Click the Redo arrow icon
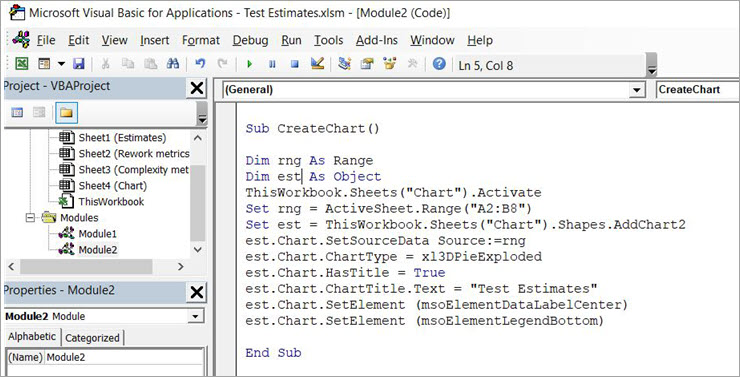Viewport: 740px width, 377px height. [x=222, y=64]
